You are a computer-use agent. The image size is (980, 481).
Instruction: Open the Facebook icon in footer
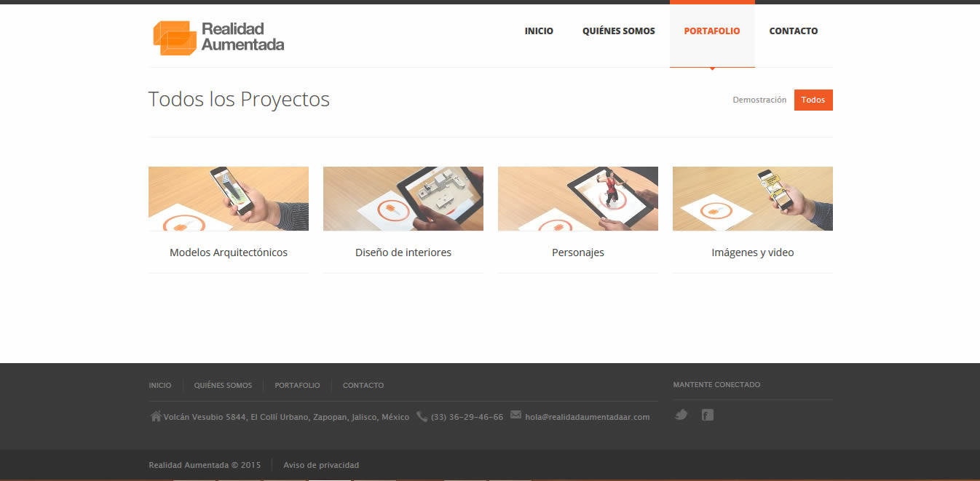[708, 415]
